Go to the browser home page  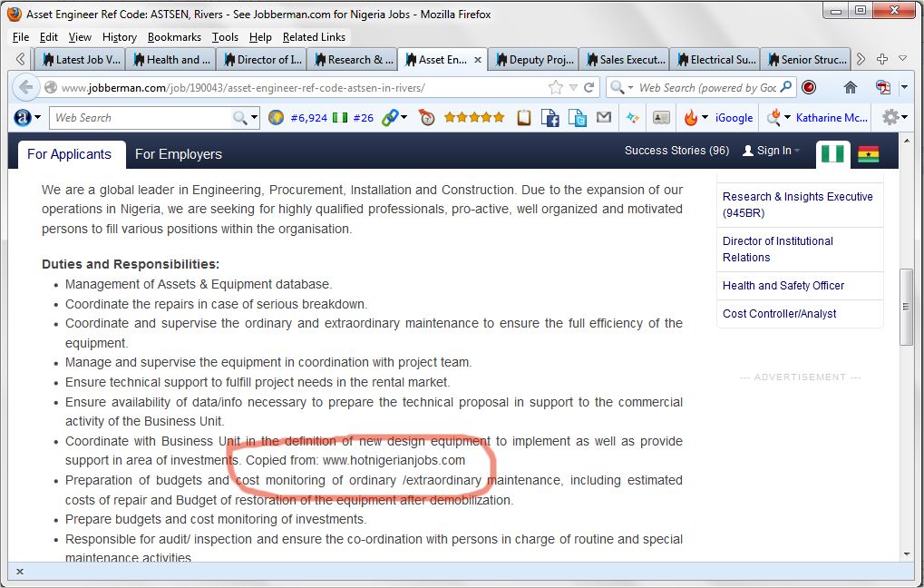pos(850,87)
